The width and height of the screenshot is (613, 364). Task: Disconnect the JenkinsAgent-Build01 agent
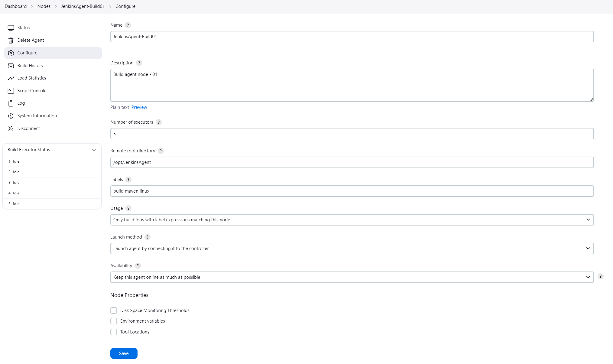[28, 128]
